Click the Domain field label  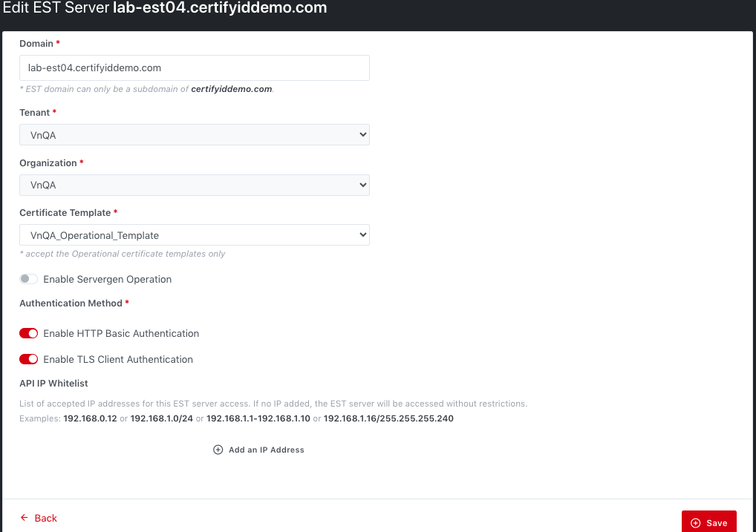pyautogui.click(x=36, y=44)
